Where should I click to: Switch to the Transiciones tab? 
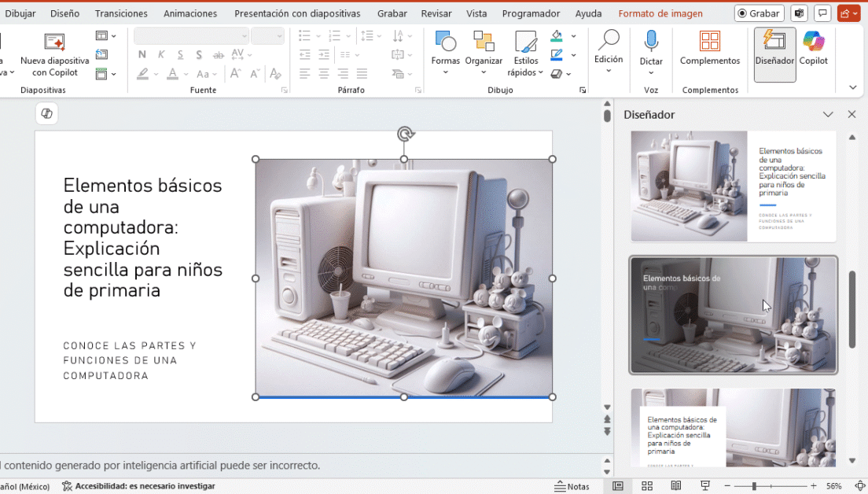click(x=121, y=13)
